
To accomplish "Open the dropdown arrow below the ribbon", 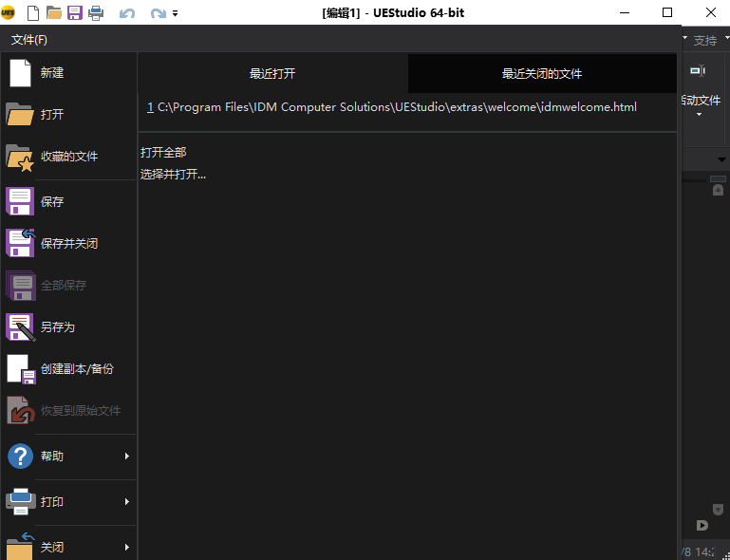I will [721, 159].
